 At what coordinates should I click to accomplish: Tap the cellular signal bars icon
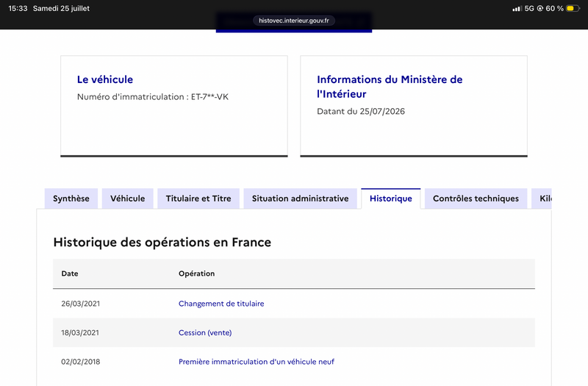pos(517,8)
